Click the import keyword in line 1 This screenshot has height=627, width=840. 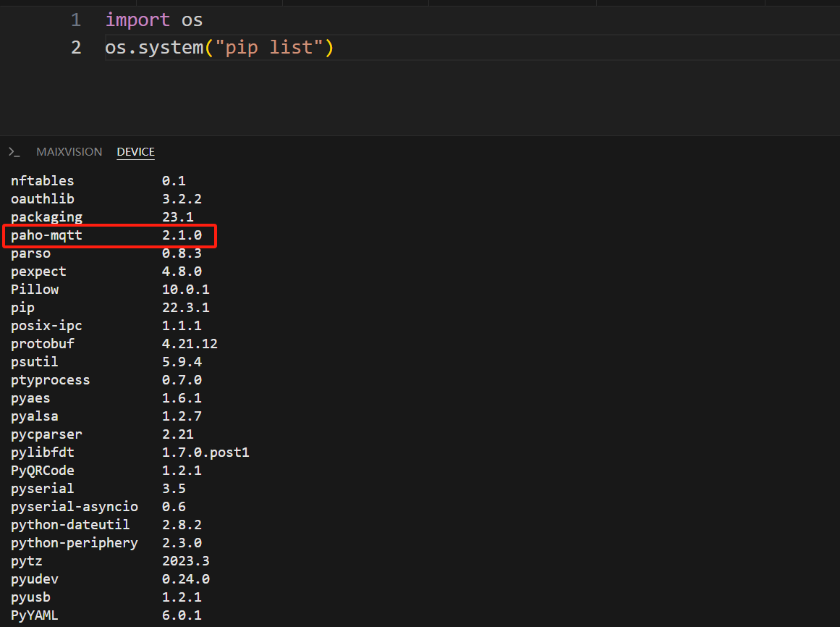(137, 20)
